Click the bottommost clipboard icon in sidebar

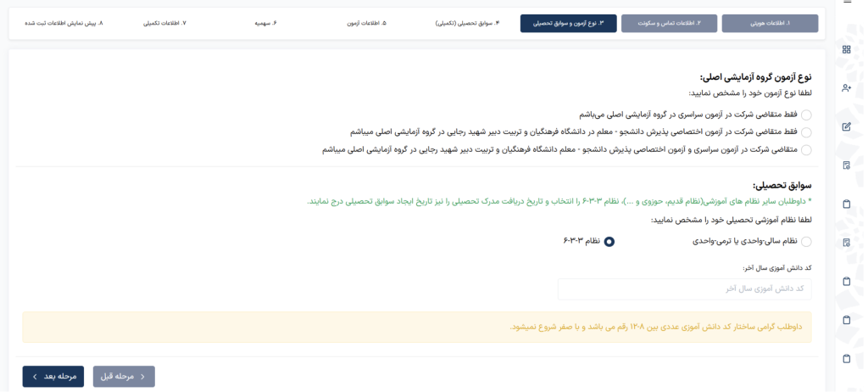[x=846, y=358]
